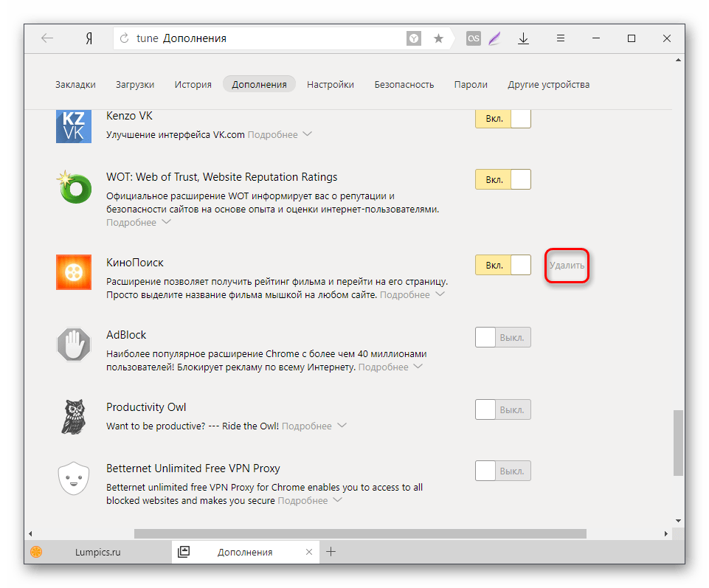Expand Подробнее under WOT description

point(139,223)
